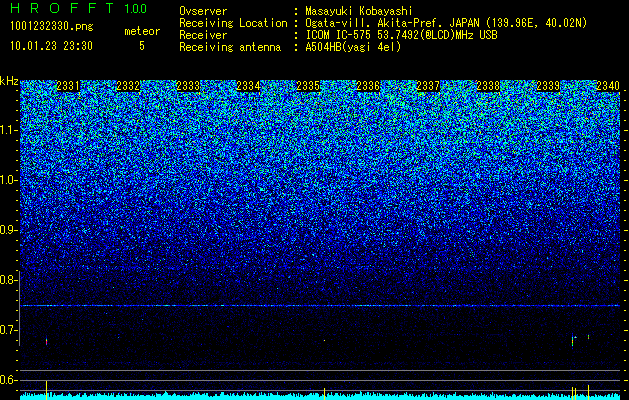Click the meteor label

coord(142,31)
